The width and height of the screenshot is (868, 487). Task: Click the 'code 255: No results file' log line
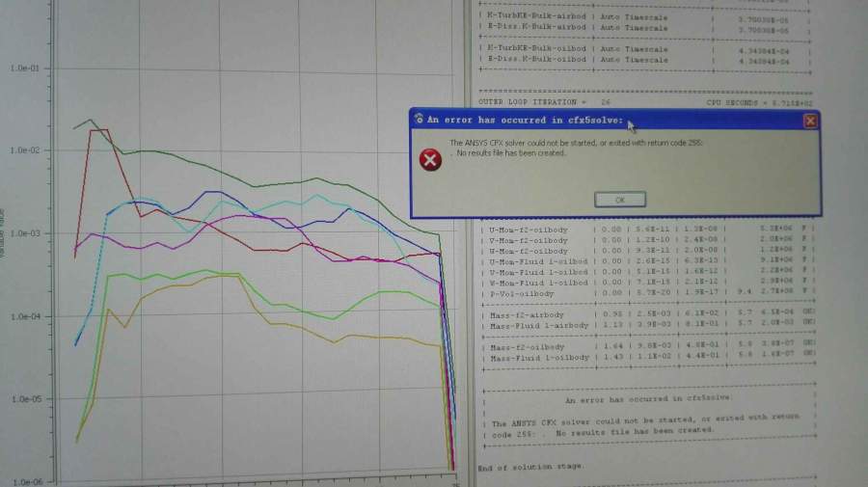click(x=603, y=432)
